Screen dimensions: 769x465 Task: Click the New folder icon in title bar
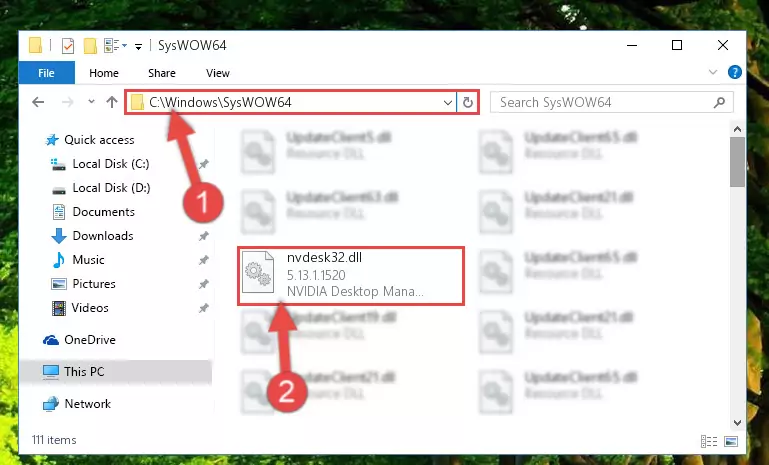pos(90,46)
